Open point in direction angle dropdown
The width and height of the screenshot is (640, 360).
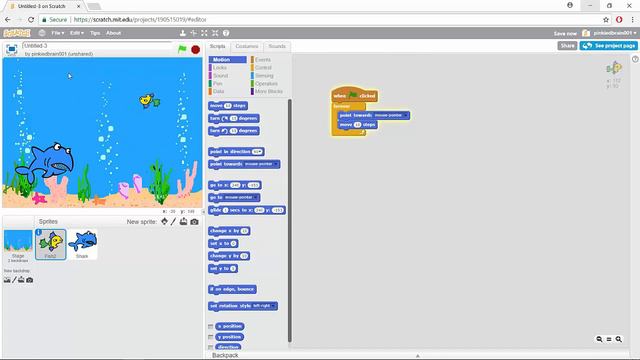coord(258,152)
